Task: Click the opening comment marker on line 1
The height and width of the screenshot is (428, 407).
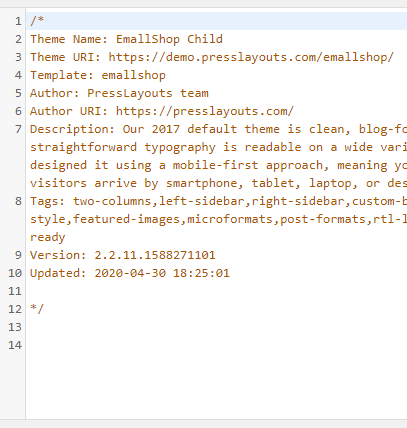Action: click(x=37, y=21)
